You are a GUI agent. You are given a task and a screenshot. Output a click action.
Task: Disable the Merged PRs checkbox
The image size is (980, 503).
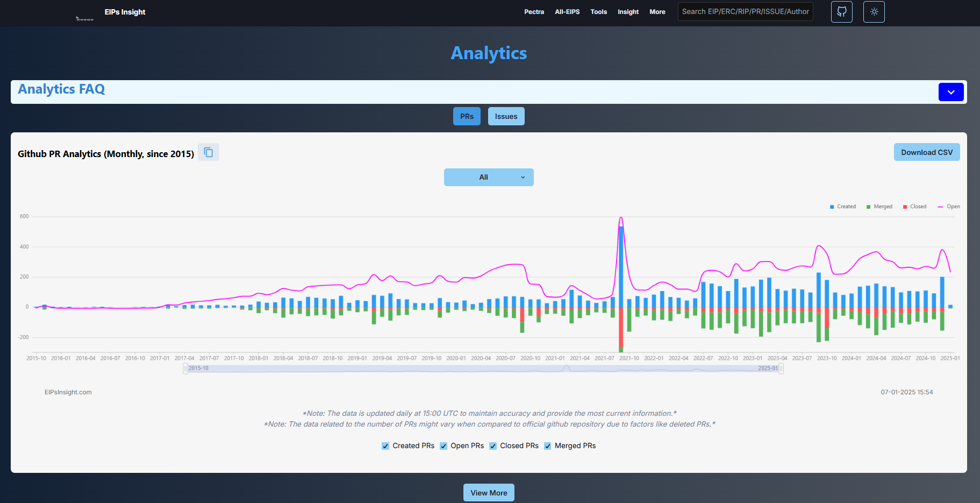coord(547,446)
